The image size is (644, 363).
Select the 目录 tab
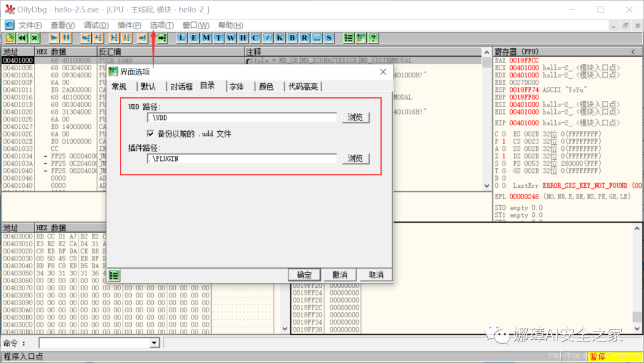click(x=208, y=86)
